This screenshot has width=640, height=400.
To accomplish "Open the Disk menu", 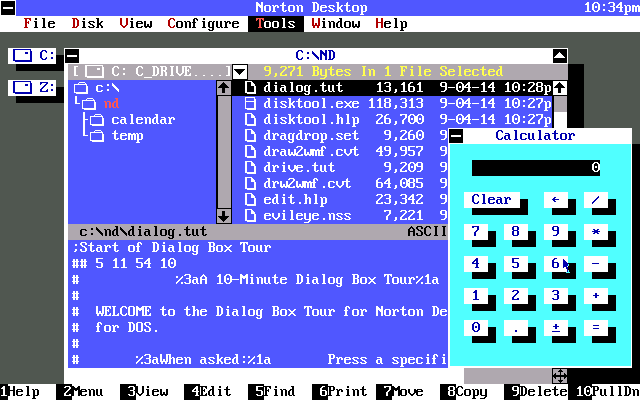I will tap(87, 24).
